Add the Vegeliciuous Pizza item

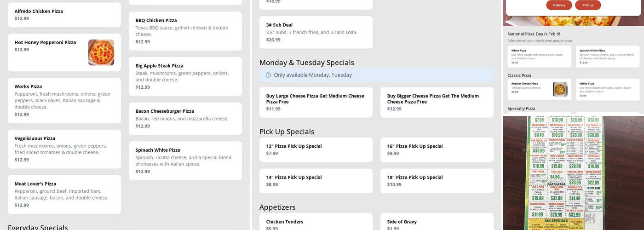64,149
